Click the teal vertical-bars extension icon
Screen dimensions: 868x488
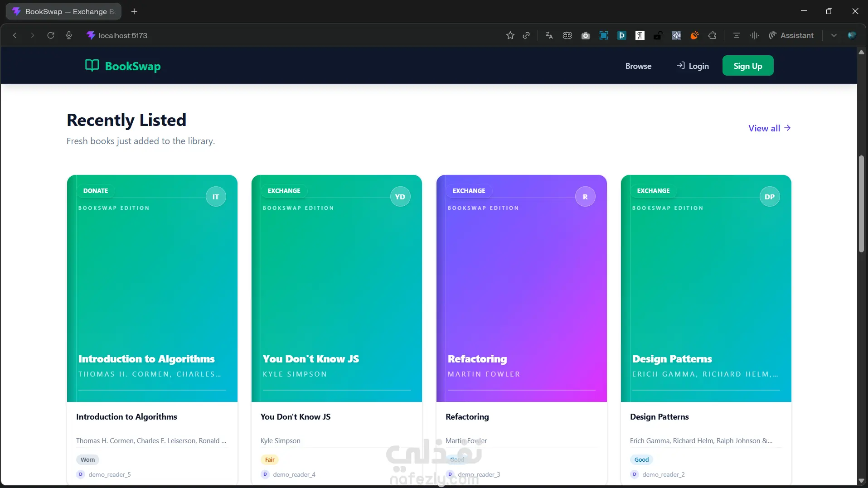(x=622, y=35)
